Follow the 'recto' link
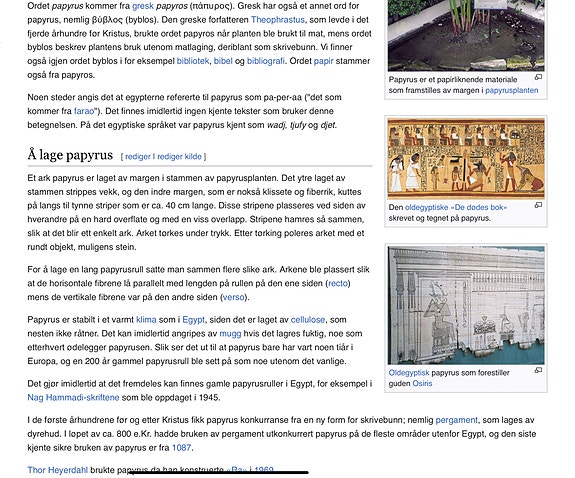 tap(338, 283)
